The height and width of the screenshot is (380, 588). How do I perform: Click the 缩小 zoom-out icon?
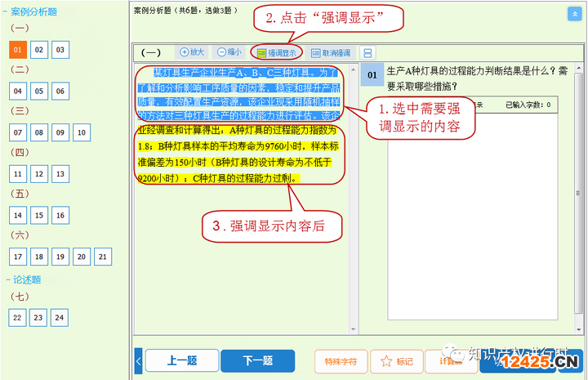(221, 52)
